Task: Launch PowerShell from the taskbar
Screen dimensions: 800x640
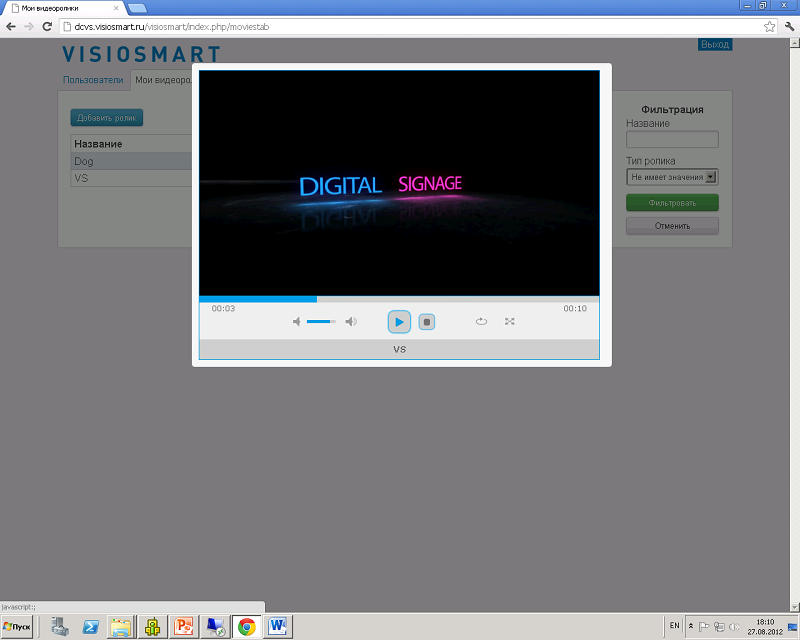Action: (90, 627)
